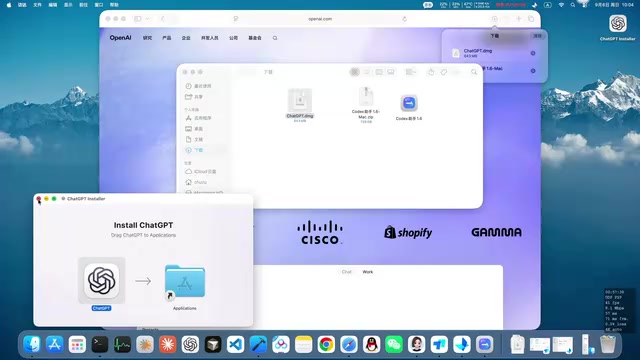Open Xcode from the Dock
Screen dimensions: 640x360
click(258, 344)
